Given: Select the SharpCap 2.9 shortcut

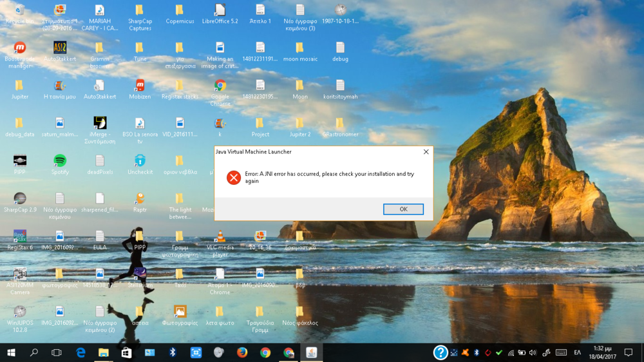Looking at the screenshot, I should 20,199.
